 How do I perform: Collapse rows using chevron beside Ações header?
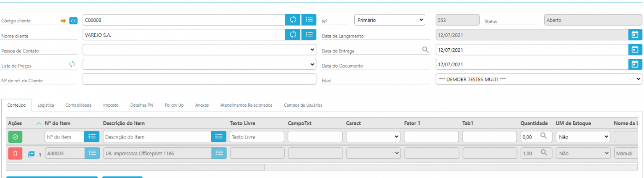point(39,123)
